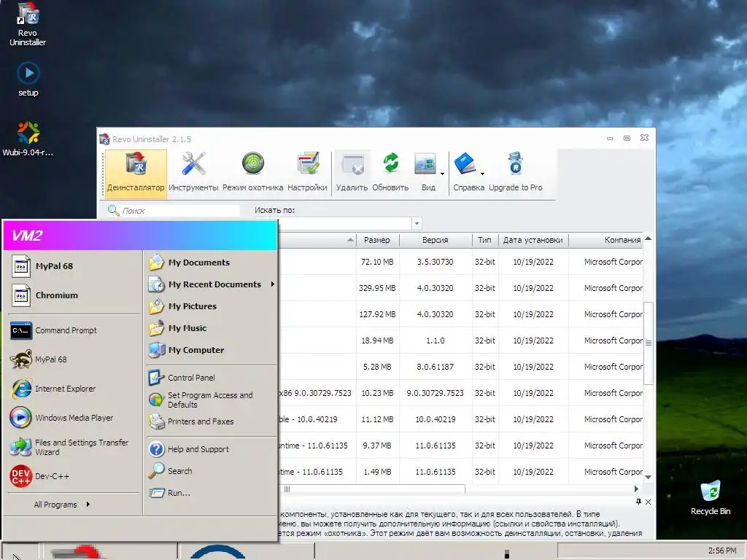Select the 1.49 MB row

[x=460, y=472]
